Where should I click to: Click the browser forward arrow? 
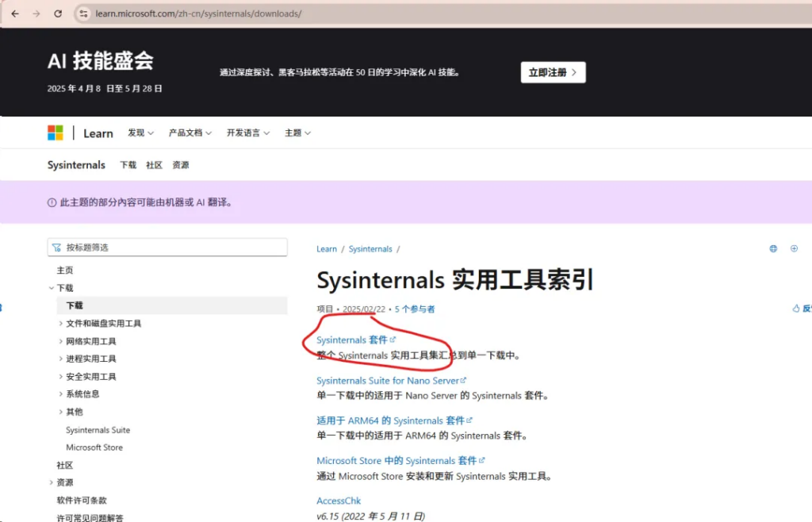(x=36, y=14)
